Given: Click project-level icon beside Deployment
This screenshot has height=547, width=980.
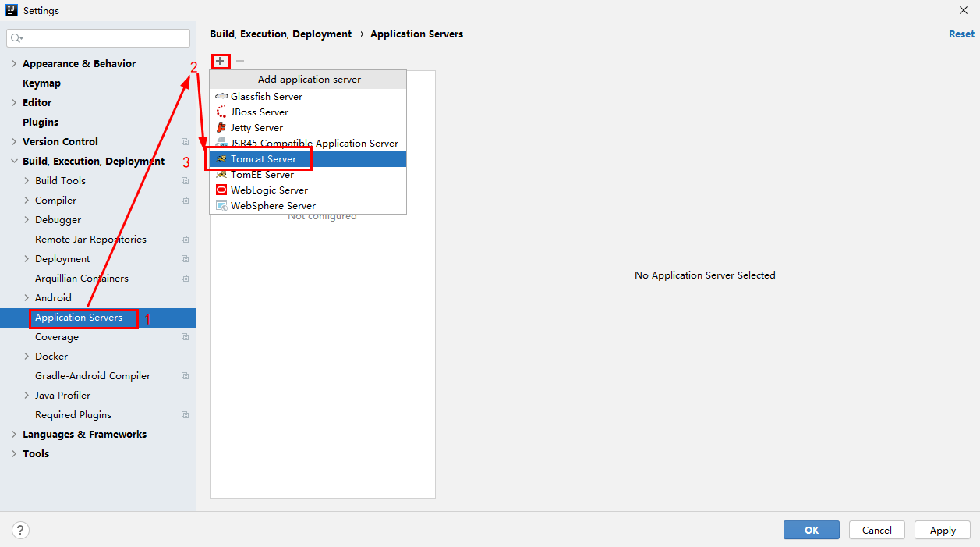Looking at the screenshot, I should (x=185, y=259).
